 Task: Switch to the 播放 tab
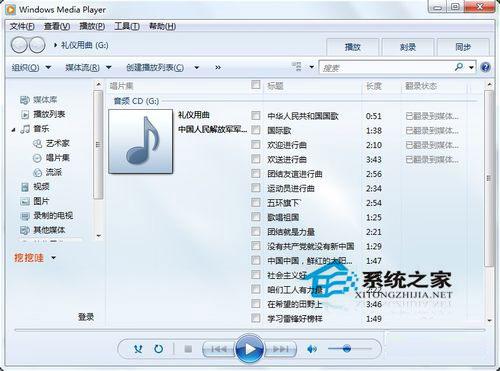click(353, 47)
